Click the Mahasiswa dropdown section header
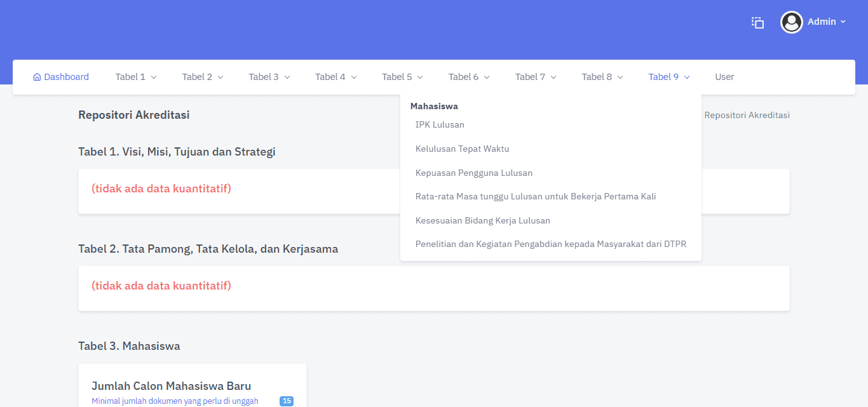The width and height of the screenshot is (868, 407). point(434,106)
